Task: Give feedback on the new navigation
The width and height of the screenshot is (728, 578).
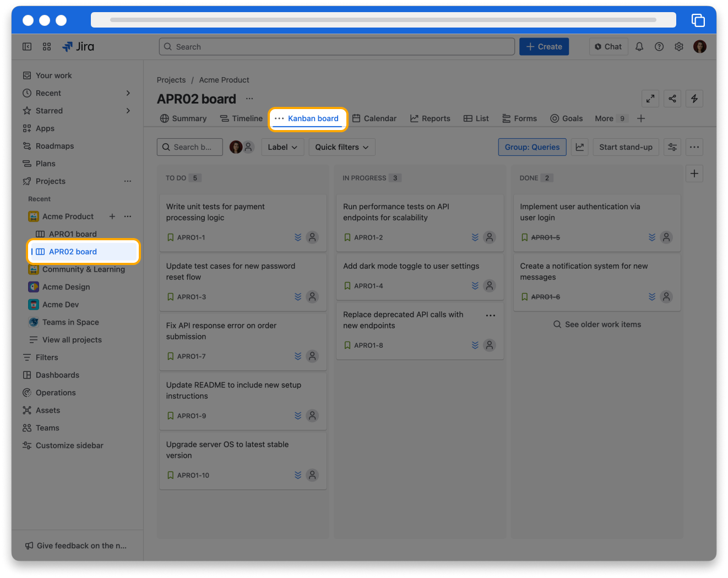Action: point(76,545)
